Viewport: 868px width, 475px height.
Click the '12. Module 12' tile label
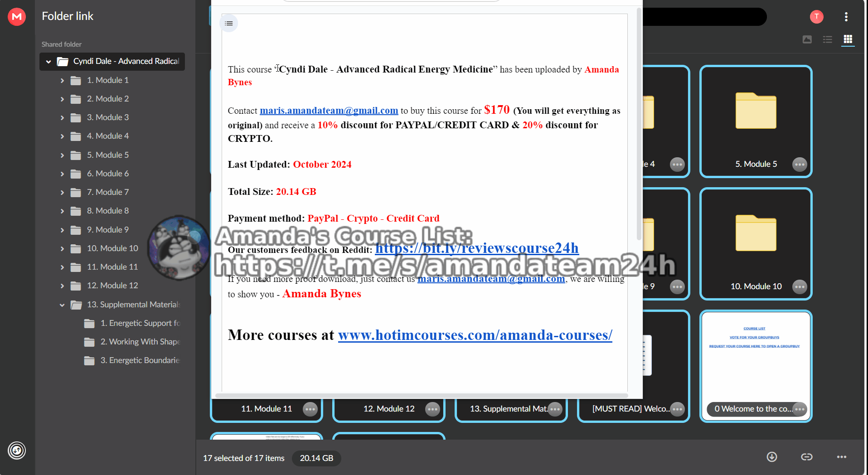(389, 409)
